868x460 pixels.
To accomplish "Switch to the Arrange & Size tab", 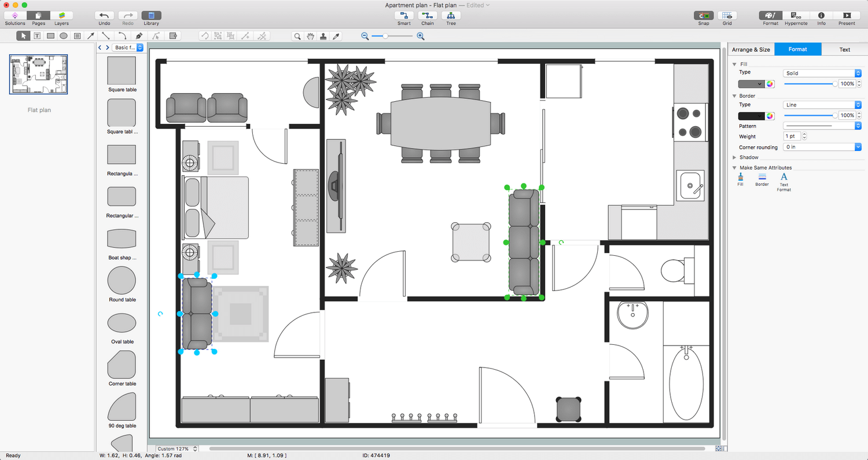I will click(751, 49).
